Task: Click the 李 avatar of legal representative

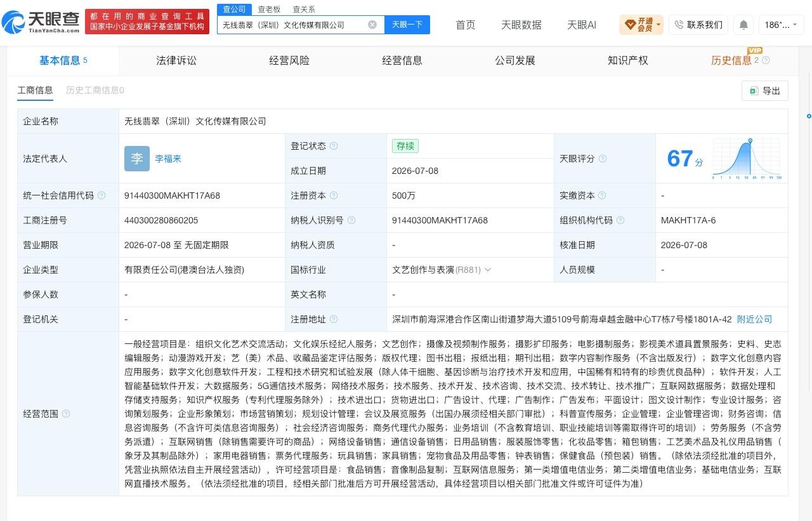Action: (x=137, y=159)
